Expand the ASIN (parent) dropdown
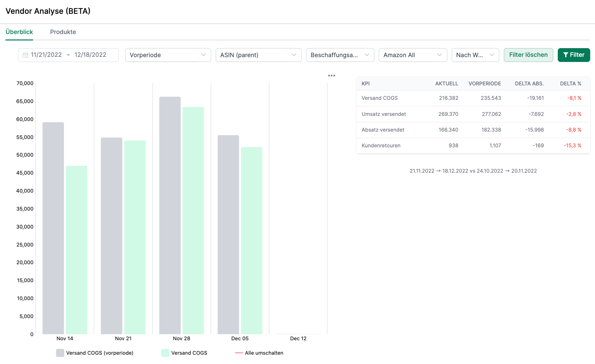Image resolution: width=595 pixels, height=364 pixels. [x=258, y=55]
